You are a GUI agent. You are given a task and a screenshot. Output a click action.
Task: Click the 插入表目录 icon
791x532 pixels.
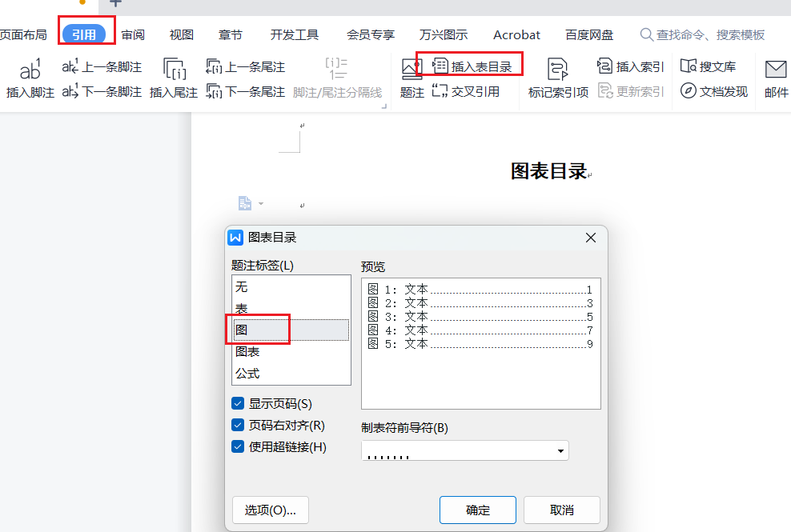(440, 66)
